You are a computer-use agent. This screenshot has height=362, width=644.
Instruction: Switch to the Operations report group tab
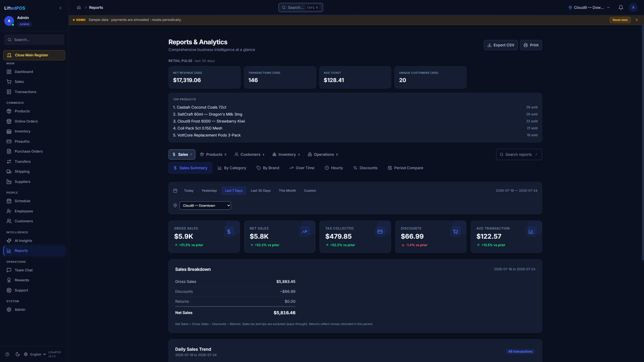[x=323, y=154]
